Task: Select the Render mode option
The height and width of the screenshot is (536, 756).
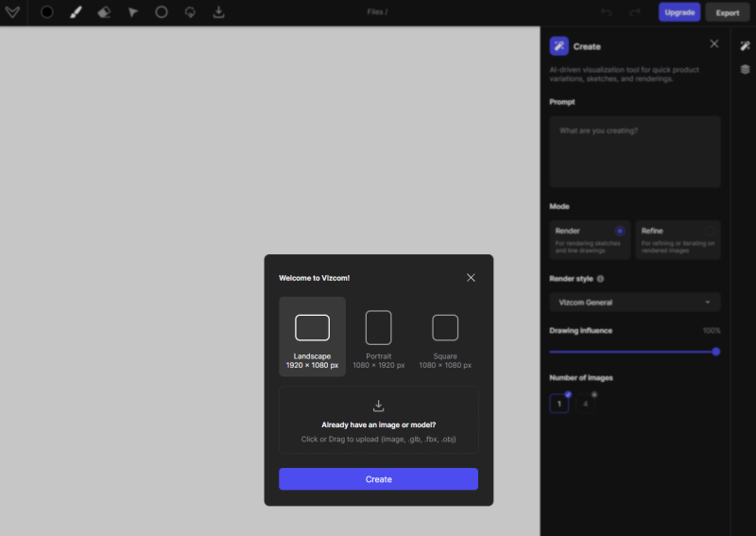Action: click(x=590, y=240)
